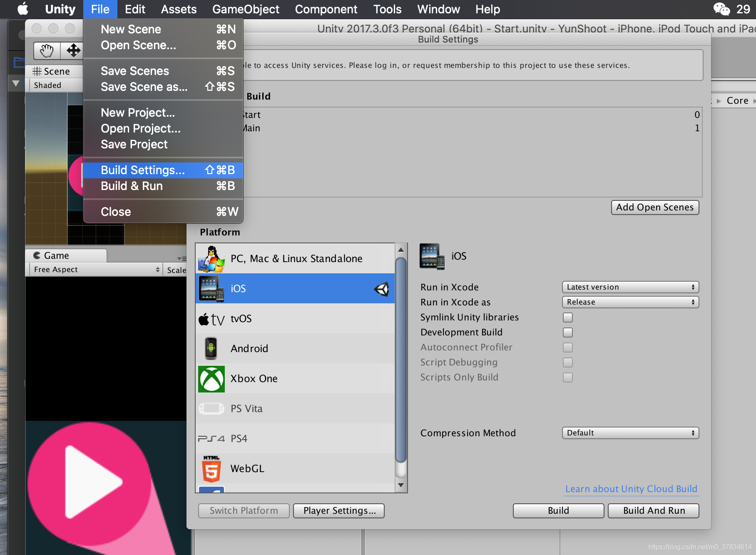Viewport: 756px width, 555px height.
Task: Toggle the Autoconnect Profiler checkbox
Action: (x=568, y=347)
